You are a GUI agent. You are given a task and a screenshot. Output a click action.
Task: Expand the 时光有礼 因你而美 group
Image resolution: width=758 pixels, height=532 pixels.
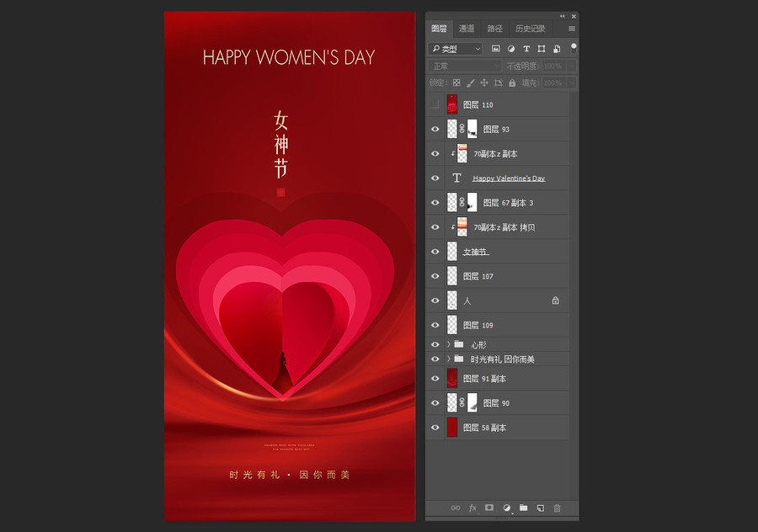449,359
